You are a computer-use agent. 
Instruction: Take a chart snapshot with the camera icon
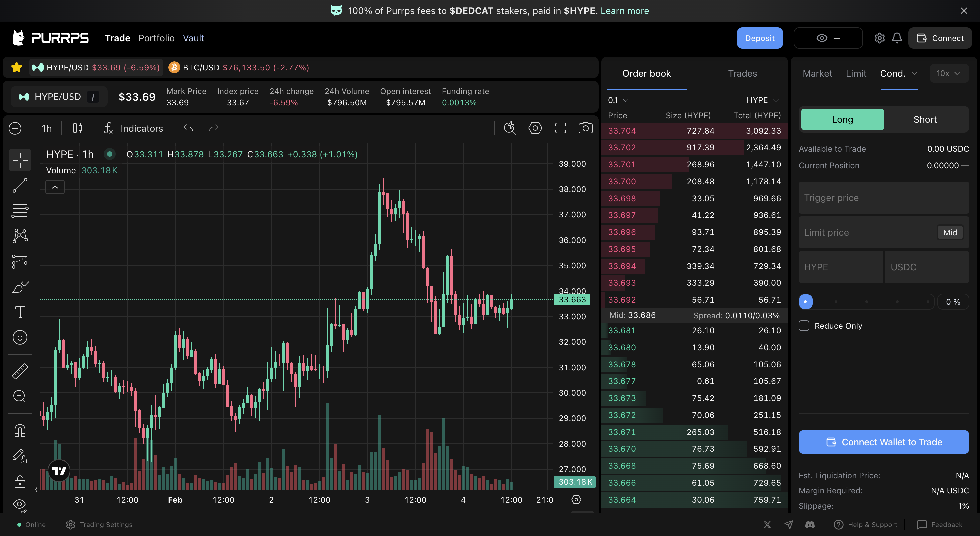[x=585, y=128]
